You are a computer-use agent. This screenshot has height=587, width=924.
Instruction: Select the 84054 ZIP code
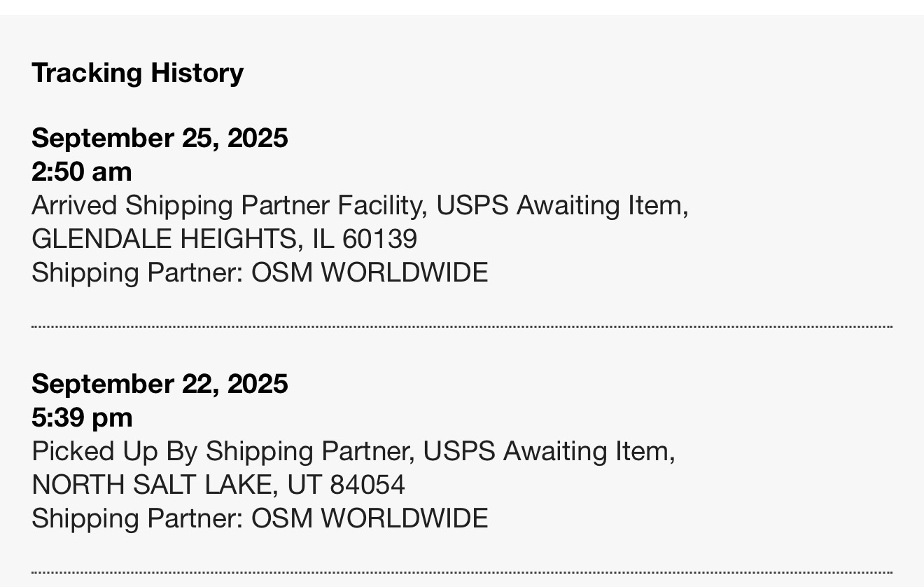pyautogui.click(x=367, y=485)
